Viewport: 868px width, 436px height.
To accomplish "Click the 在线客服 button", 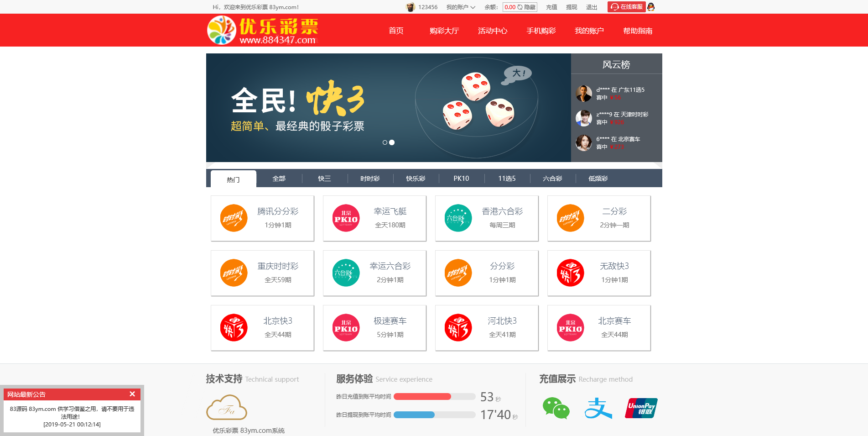I will [x=627, y=7].
